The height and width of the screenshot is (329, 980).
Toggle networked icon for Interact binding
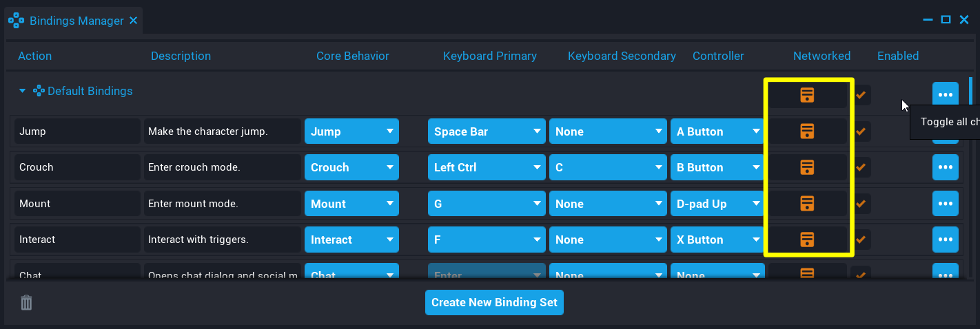(x=807, y=240)
